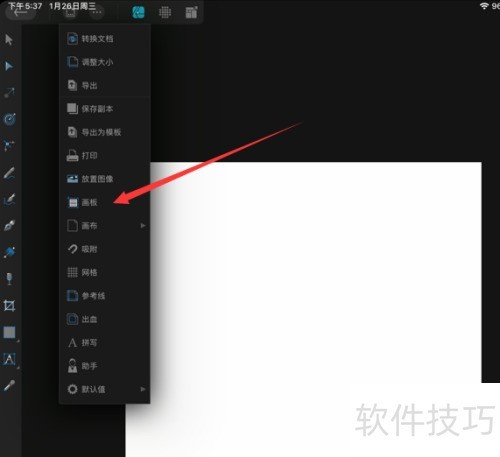The image size is (500, 457).
Task: Select the blue Fill tool
Action: [9, 252]
